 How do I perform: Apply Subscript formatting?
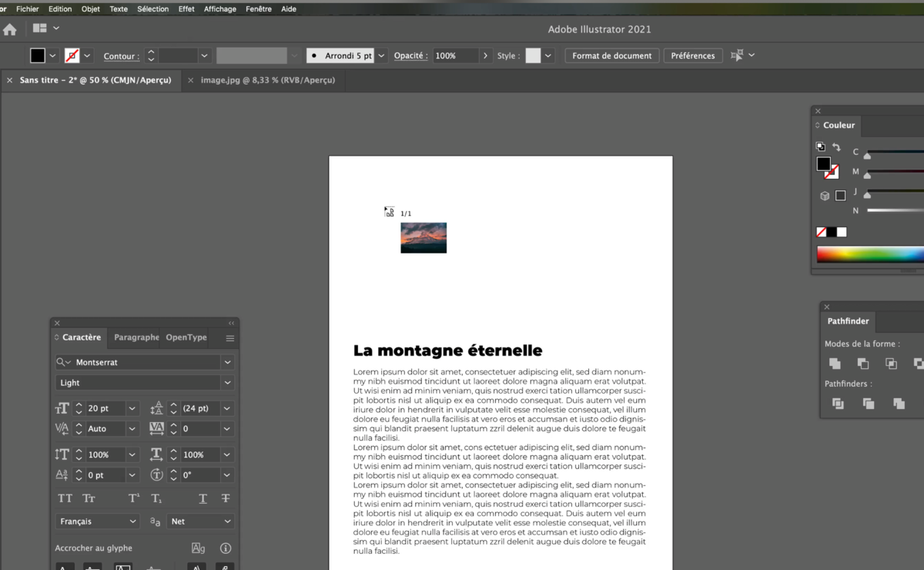[x=156, y=498]
